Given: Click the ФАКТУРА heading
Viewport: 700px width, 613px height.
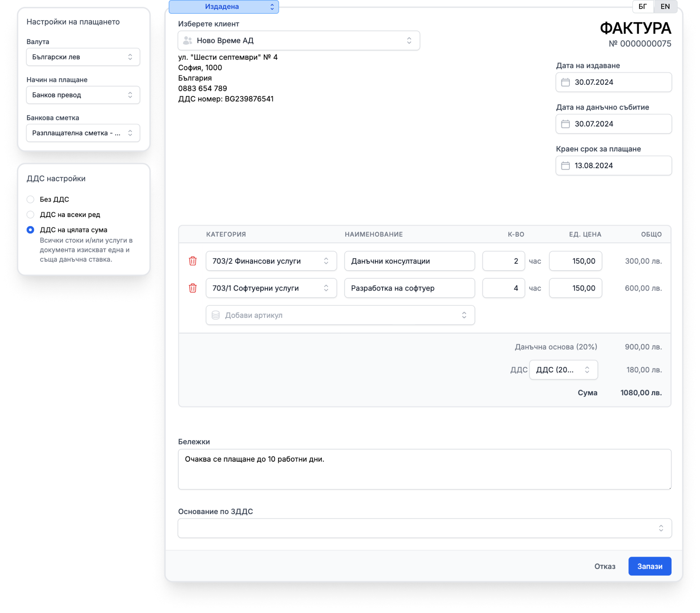Looking at the screenshot, I should tap(635, 28).
